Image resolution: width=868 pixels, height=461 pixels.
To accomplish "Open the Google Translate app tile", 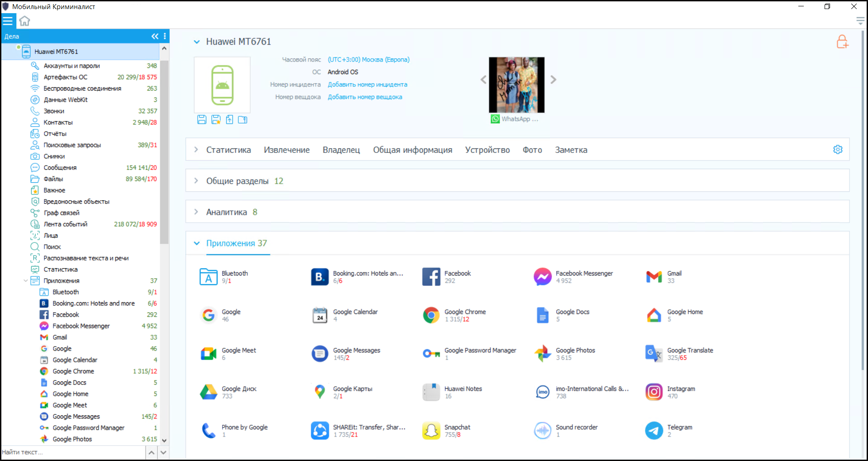I will click(x=679, y=354).
